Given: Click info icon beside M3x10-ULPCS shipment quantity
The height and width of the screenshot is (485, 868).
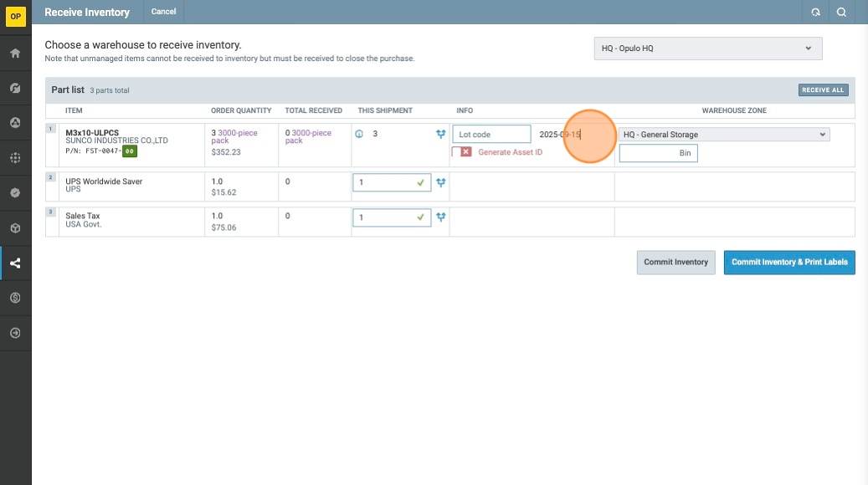Looking at the screenshot, I should tap(359, 134).
